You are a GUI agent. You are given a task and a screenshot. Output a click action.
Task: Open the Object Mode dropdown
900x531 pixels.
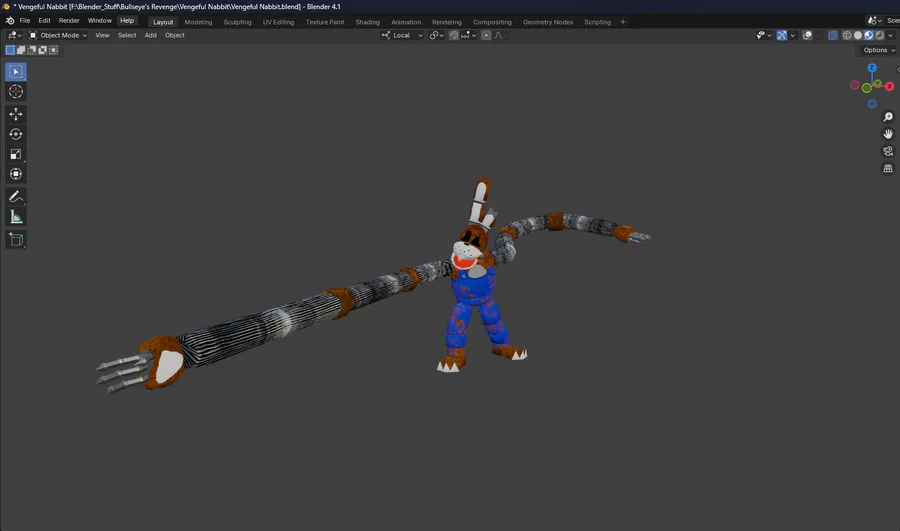point(58,35)
